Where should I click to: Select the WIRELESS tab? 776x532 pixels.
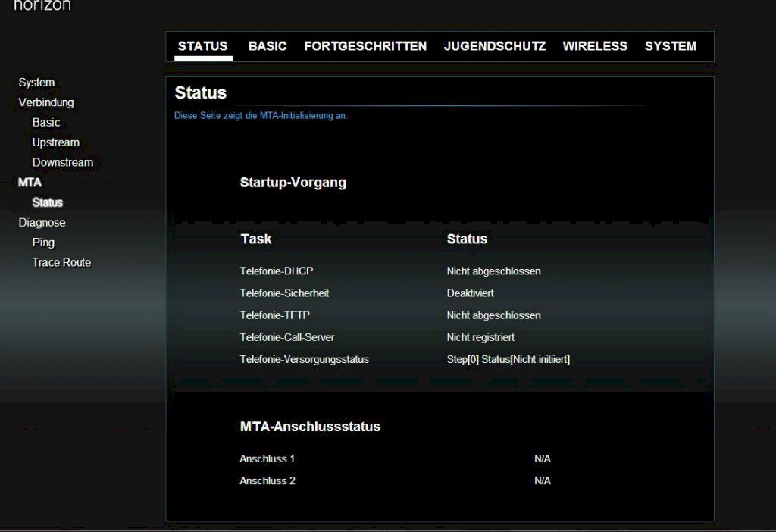(595, 46)
